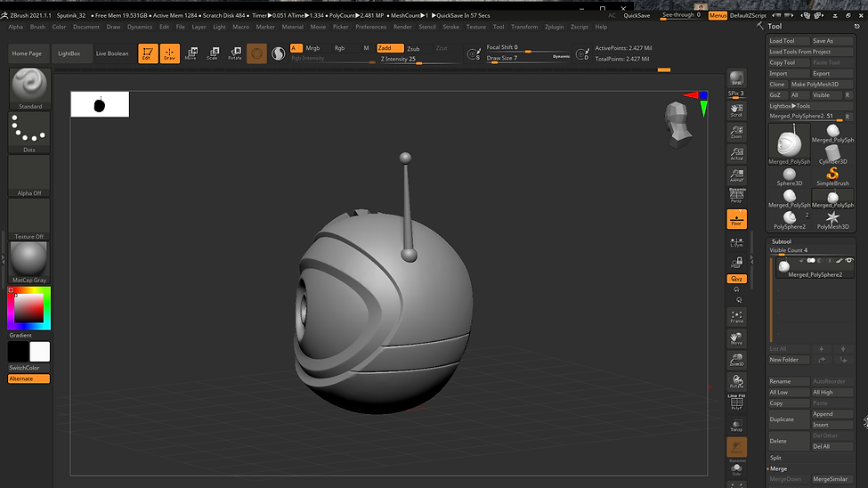Click Make PolyMesh3D button

pos(822,85)
